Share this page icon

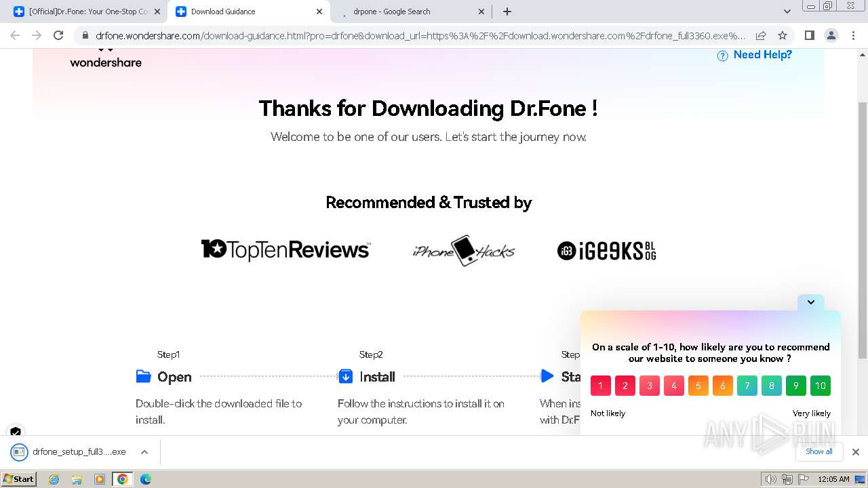pos(761,35)
